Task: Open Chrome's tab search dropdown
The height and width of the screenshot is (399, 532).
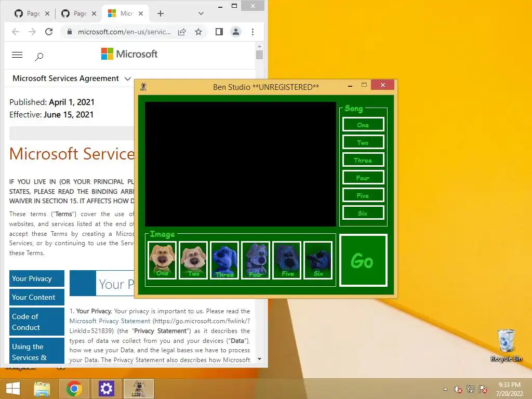Action: pyautogui.click(x=201, y=14)
